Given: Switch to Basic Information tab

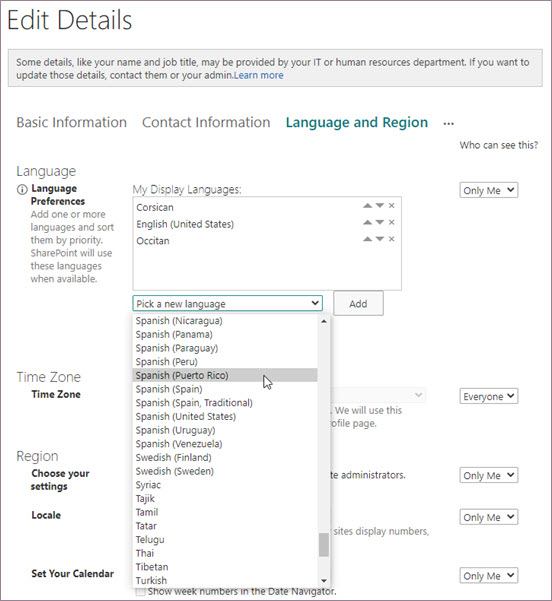Looking at the screenshot, I should [71, 122].
